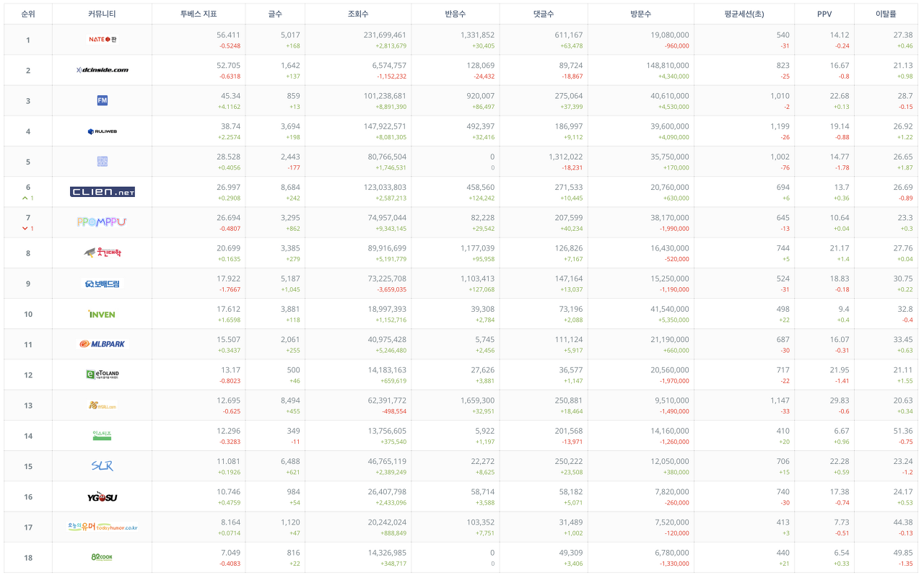Select the rank number 1
Screen dimensions: 924x578
28,40
